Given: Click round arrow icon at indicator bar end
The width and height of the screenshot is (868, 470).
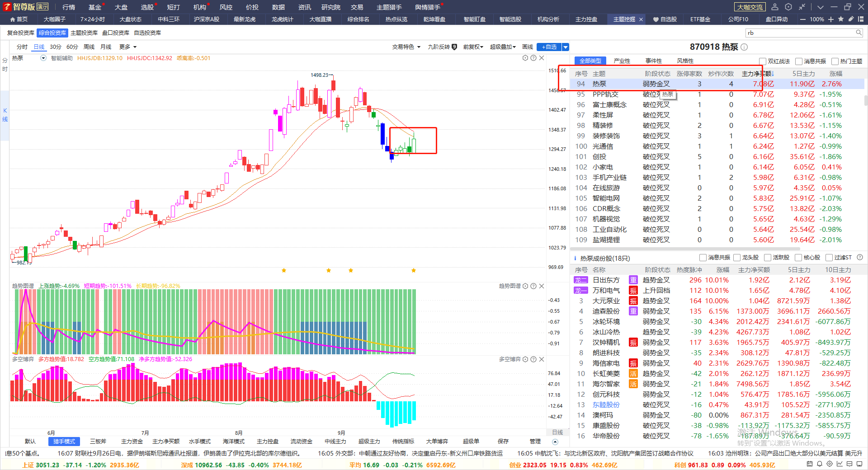Looking at the screenshot, I should [555, 442].
